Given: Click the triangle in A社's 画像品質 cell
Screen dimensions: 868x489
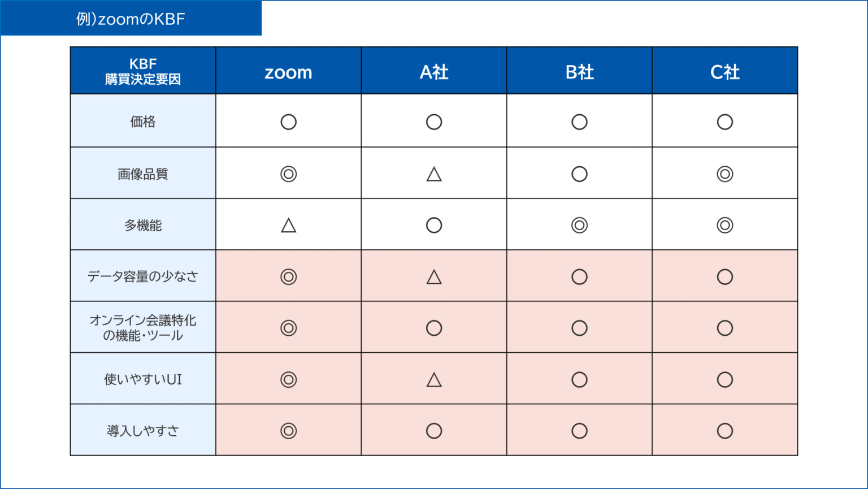Looking at the screenshot, I should click(434, 174).
